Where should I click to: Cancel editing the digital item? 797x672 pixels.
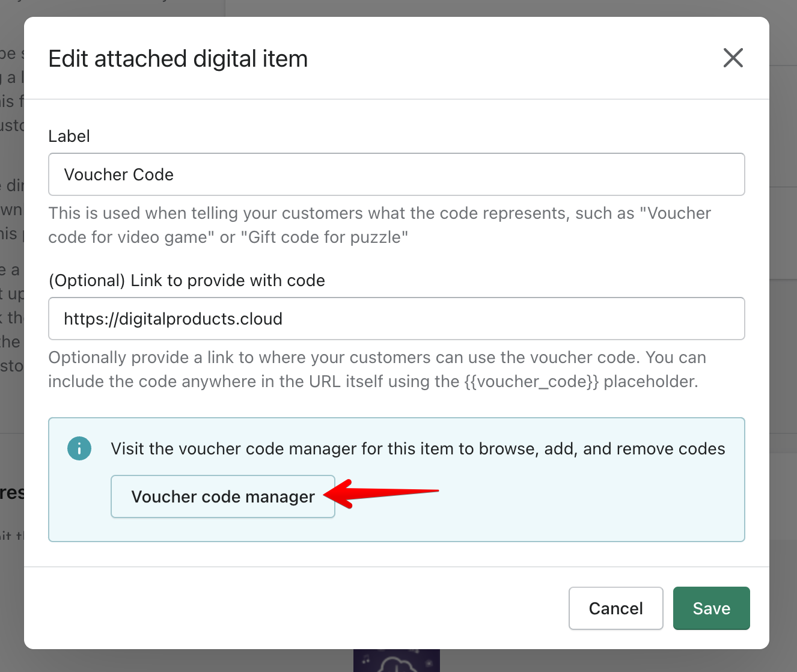[x=615, y=608]
